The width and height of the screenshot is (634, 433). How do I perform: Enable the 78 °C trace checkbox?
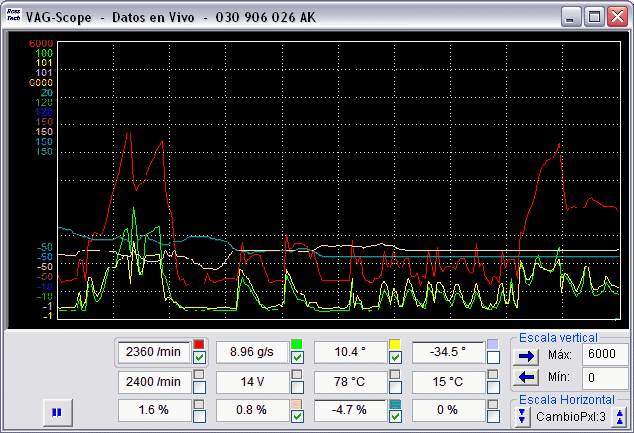point(395,387)
